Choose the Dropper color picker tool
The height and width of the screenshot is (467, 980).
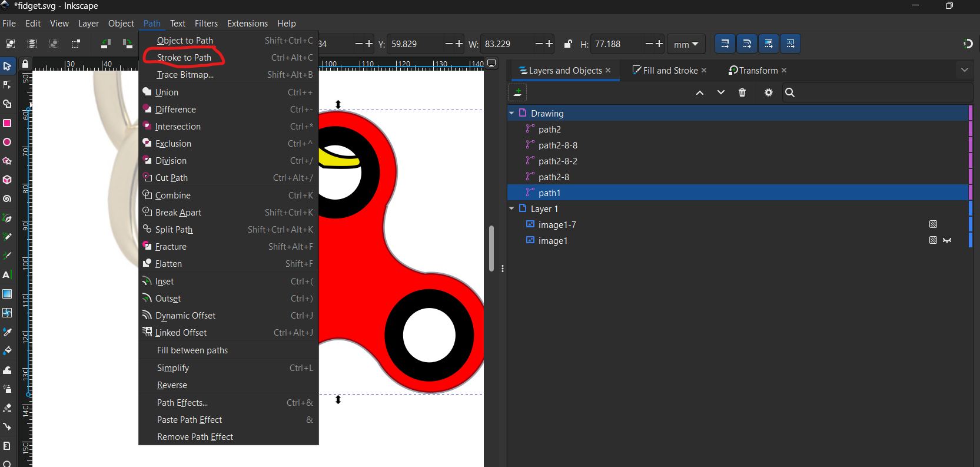(7, 332)
